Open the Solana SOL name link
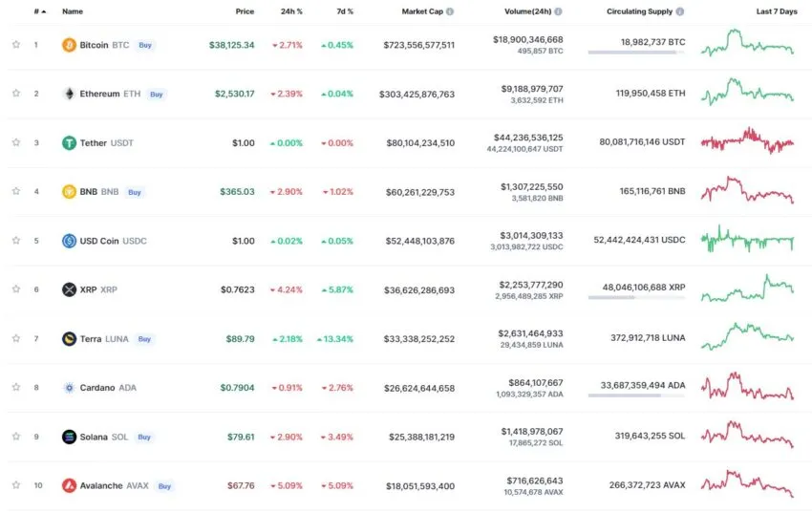Image resolution: width=812 pixels, height=513 pixels. [x=105, y=437]
